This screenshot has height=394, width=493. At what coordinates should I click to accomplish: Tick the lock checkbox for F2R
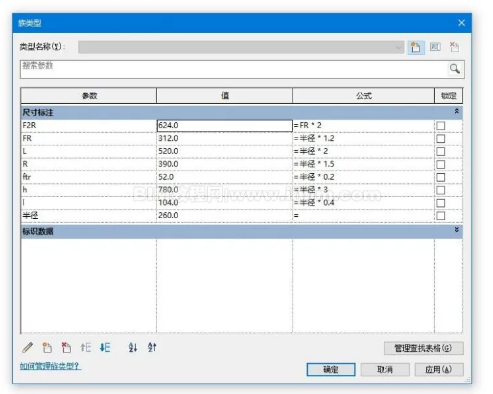[x=441, y=126]
